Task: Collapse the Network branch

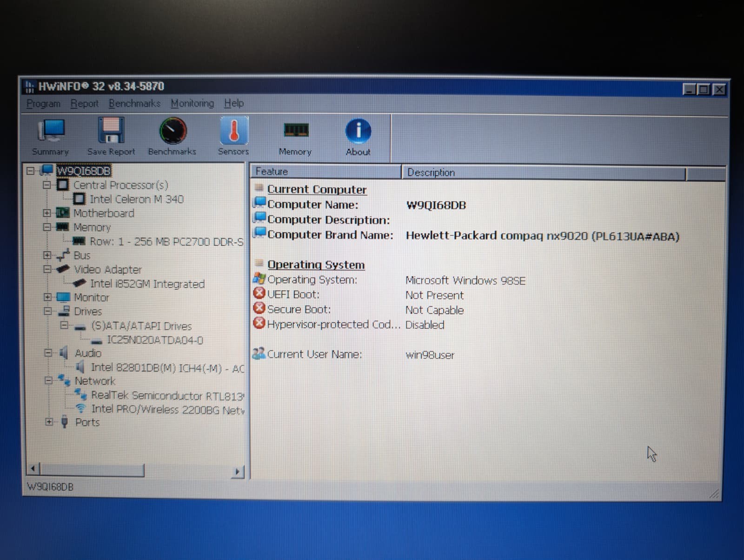Action: tap(48, 380)
